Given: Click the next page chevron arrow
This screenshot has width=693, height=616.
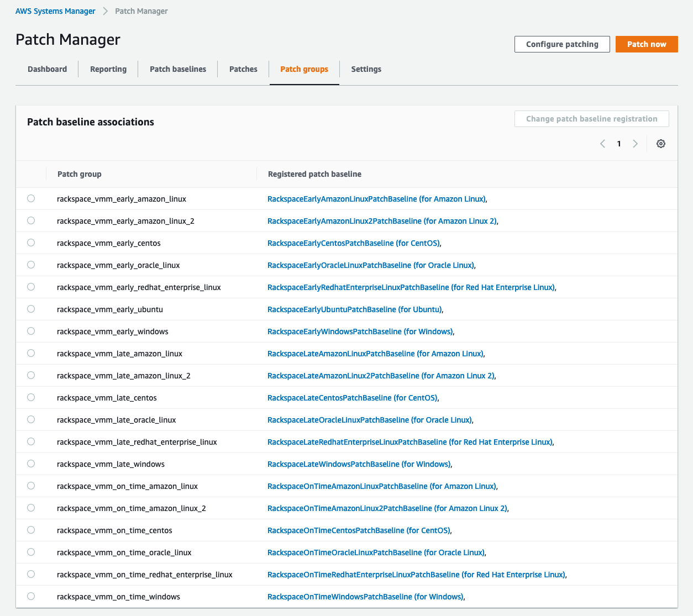Looking at the screenshot, I should [x=635, y=143].
